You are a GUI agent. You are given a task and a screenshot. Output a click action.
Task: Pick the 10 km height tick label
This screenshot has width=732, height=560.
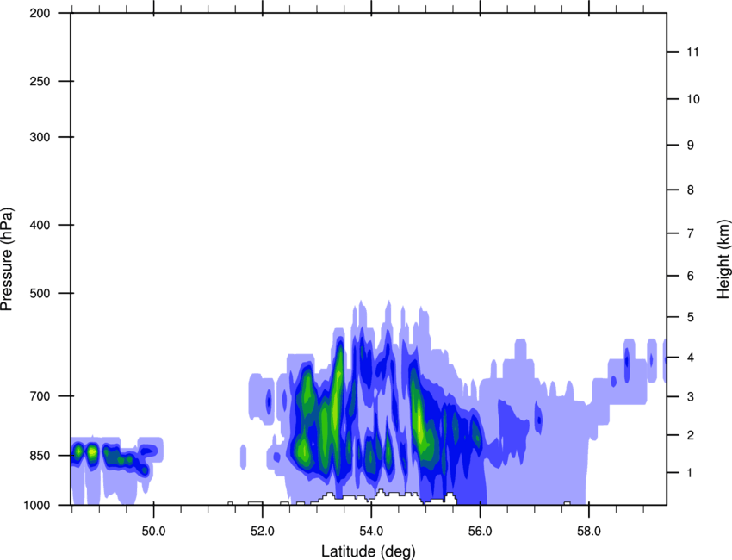(x=692, y=99)
